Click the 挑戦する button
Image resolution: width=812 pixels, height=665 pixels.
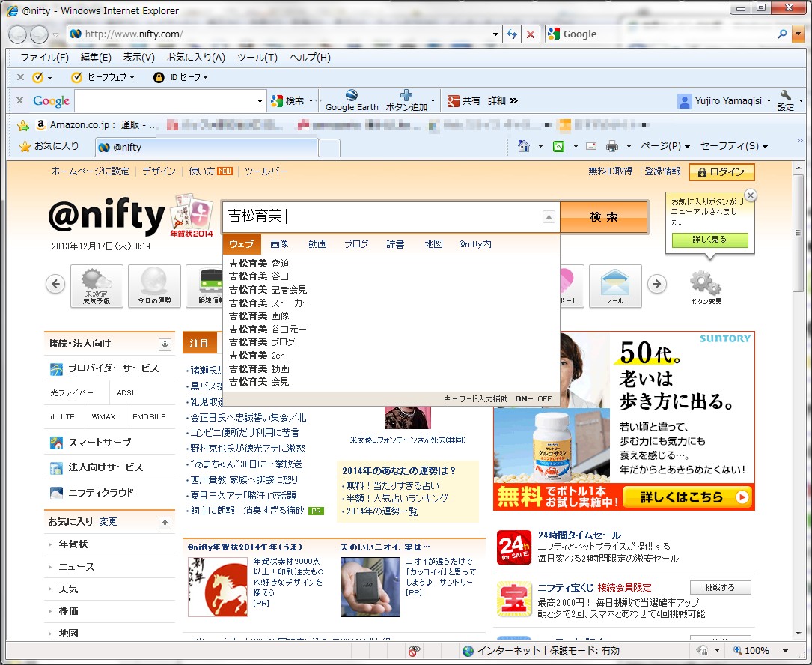point(721,587)
